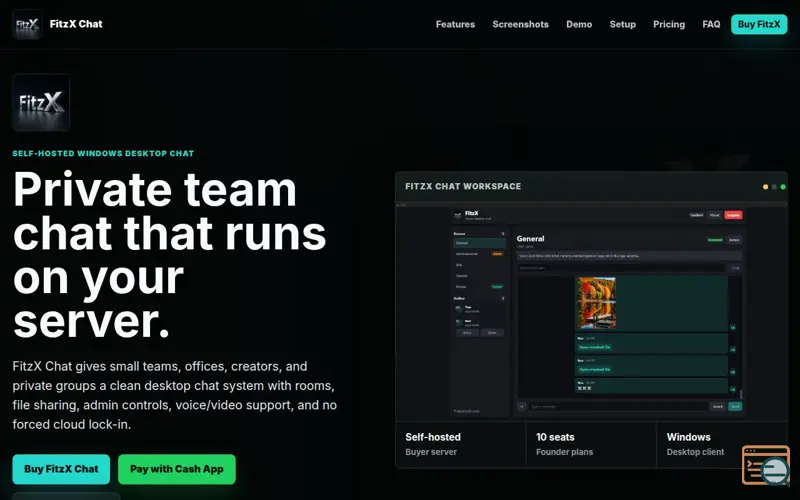800x500 pixels.
Task: Click the Windows stat title
Action: [688, 437]
